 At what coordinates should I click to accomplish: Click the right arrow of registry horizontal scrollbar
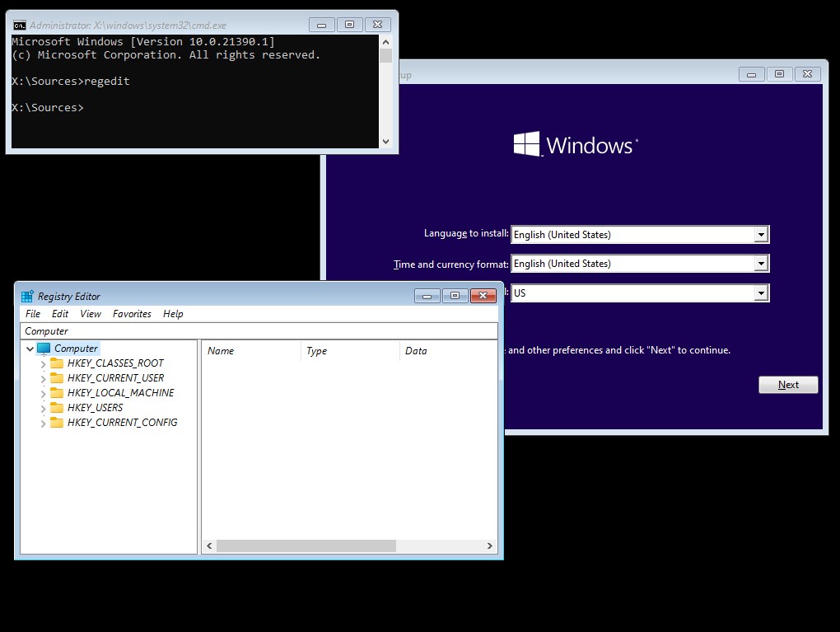490,545
